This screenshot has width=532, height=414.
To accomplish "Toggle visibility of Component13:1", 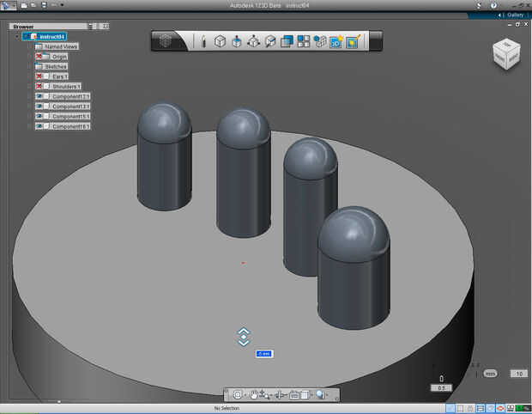I will pos(39,96).
